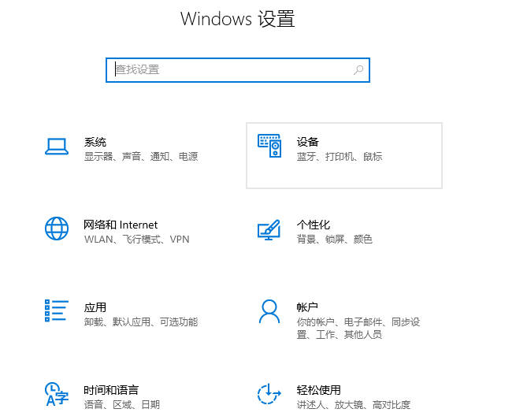The width and height of the screenshot is (516, 420).
Task: Open the 个性化 settings title
Action: (x=314, y=225)
